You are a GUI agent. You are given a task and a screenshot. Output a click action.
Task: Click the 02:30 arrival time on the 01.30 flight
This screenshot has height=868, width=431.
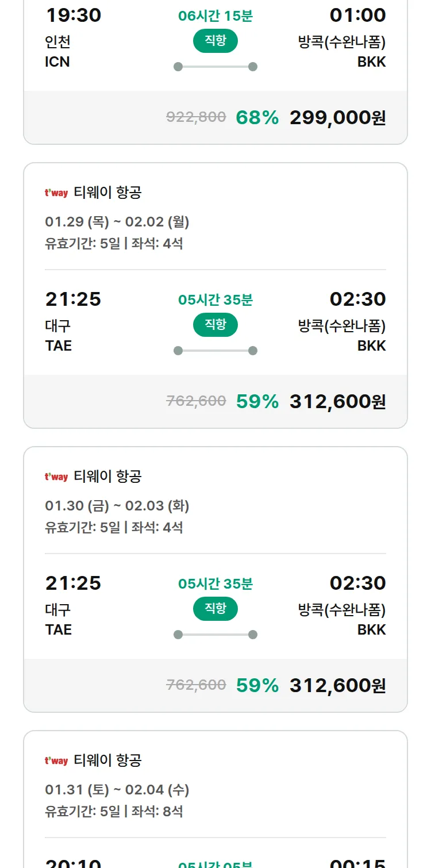point(357,583)
